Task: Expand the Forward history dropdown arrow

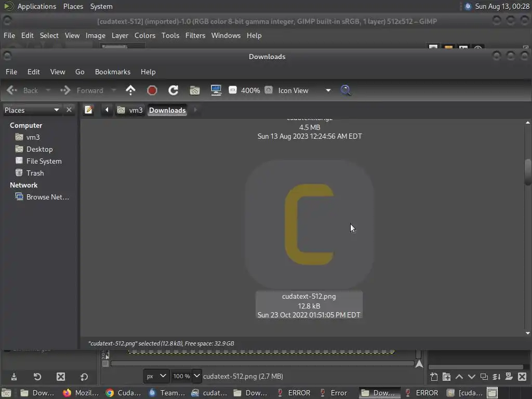Action: [x=114, y=90]
